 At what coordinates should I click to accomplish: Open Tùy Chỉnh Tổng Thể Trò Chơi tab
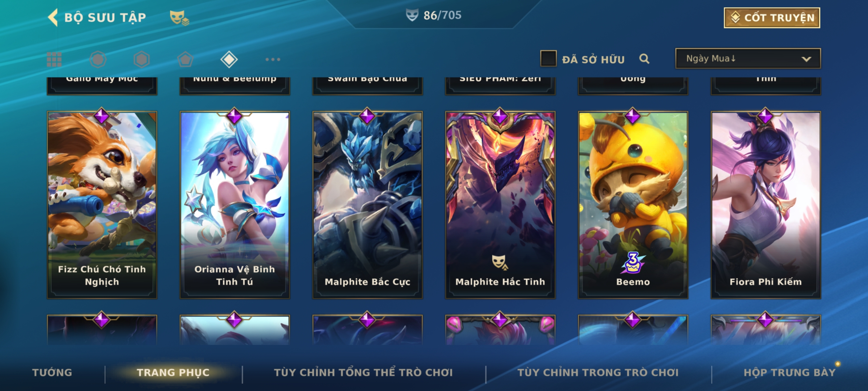pos(363,372)
